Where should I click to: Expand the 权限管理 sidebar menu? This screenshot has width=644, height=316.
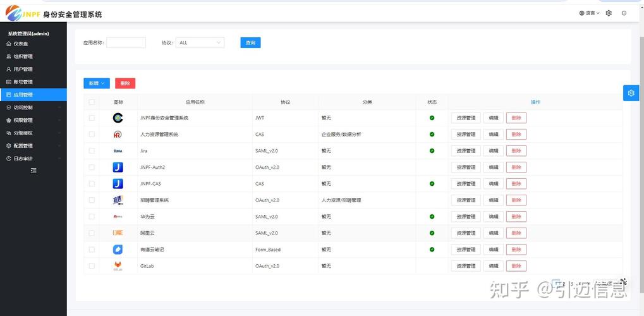tap(33, 120)
